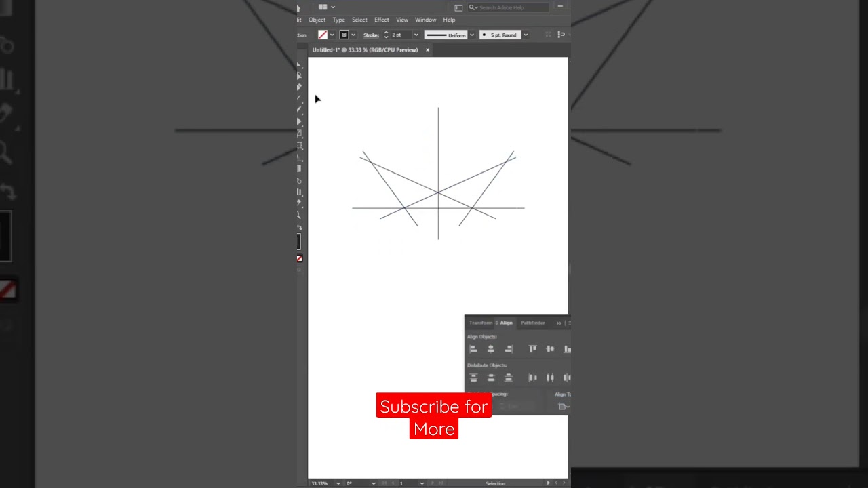Expand the rotate view dropdown

(374, 483)
